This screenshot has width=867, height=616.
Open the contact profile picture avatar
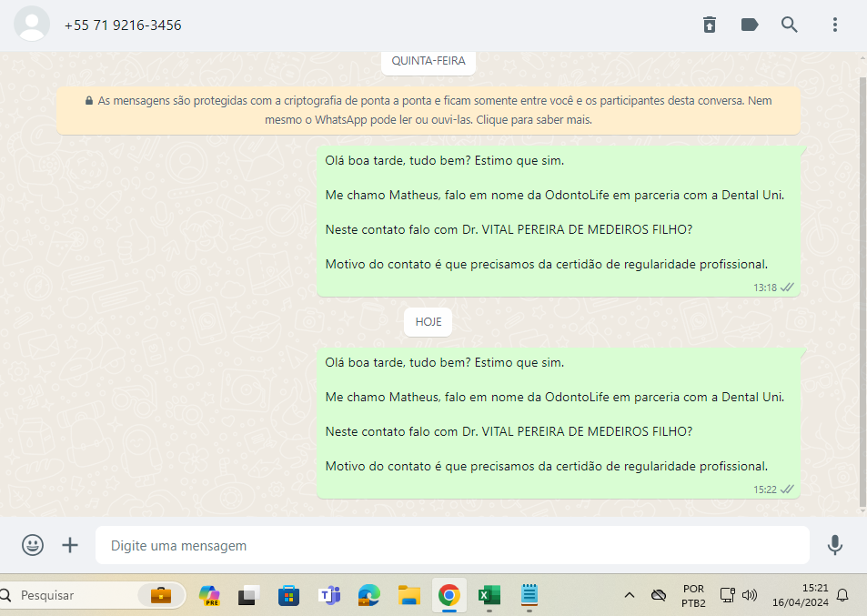coord(32,25)
